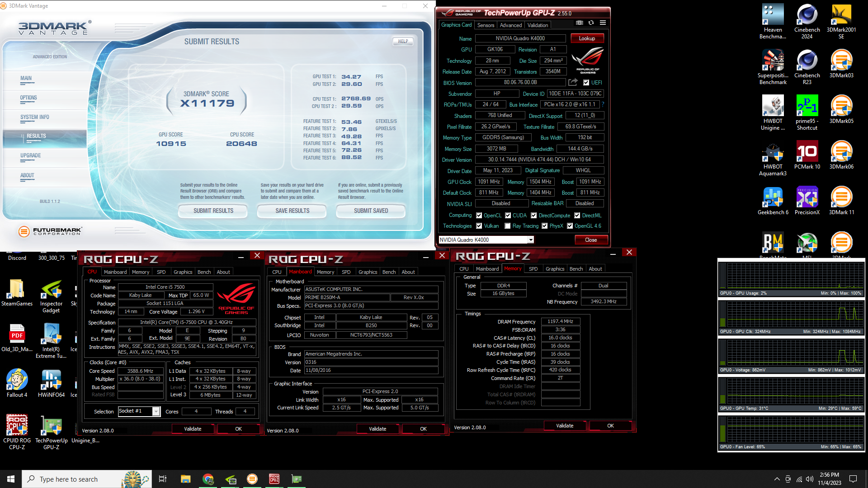Toggle DirectML checkbox
Screen dimensions: 868x488
[x=577, y=216]
